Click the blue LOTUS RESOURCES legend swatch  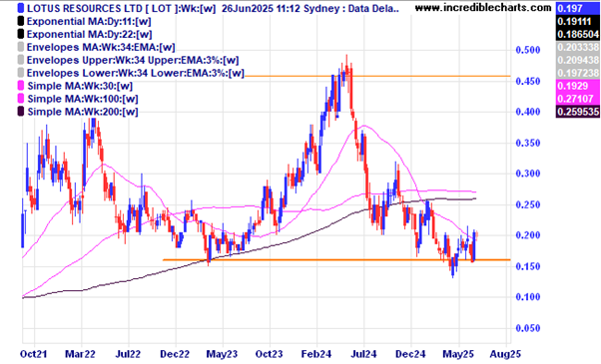click(21, 8)
